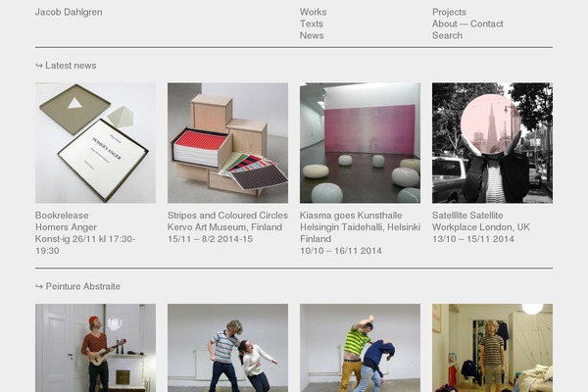Open the ukulele player with red hat thumbnail
Screen dimensions: 588x392
[x=96, y=348]
